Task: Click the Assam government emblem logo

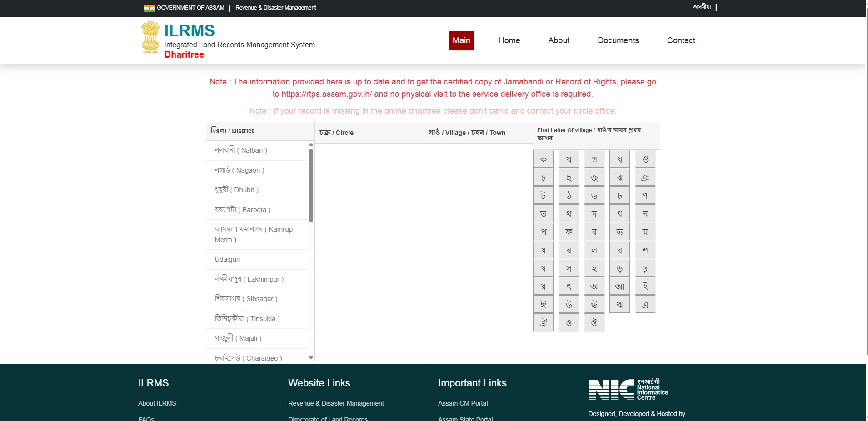Action: coord(150,38)
